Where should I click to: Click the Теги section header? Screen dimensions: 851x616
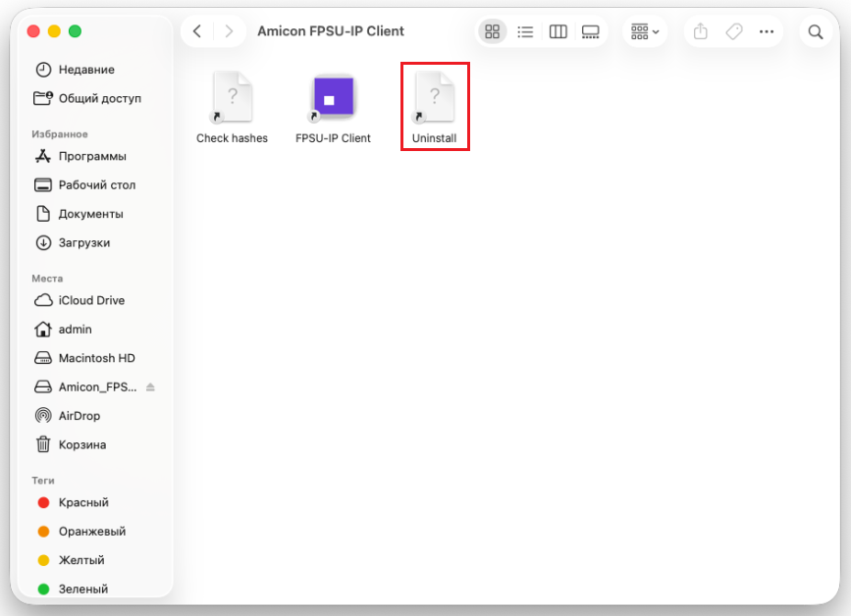(x=43, y=481)
